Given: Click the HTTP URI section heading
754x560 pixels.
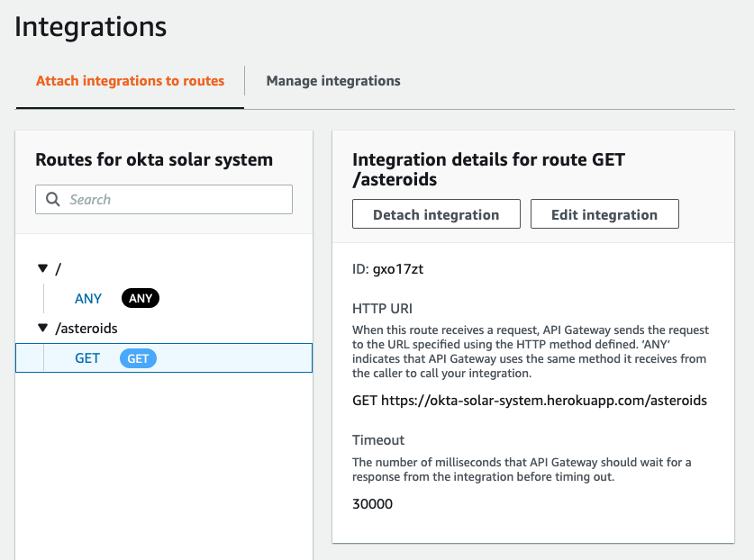Looking at the screenshot, I should click(382, 309).
